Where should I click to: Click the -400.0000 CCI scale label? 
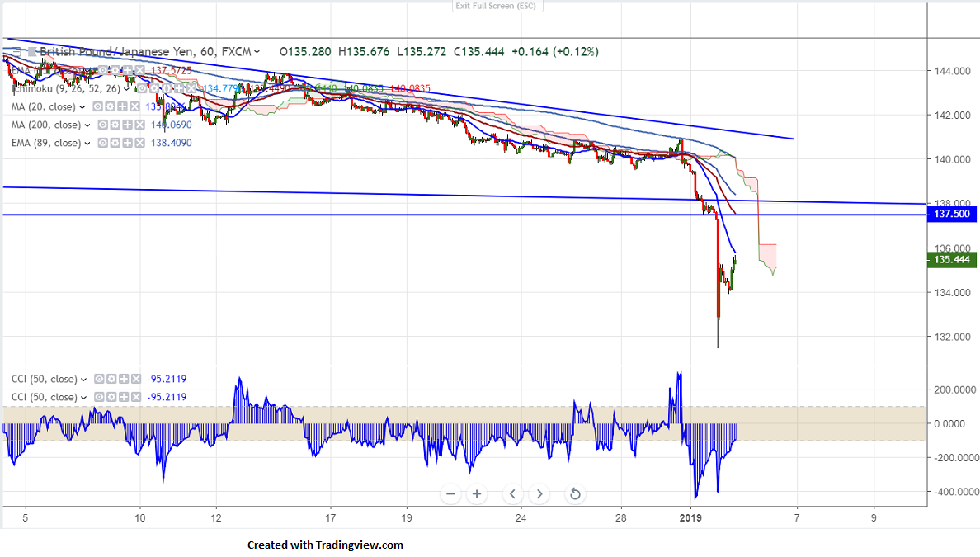[x=956, y=492]
